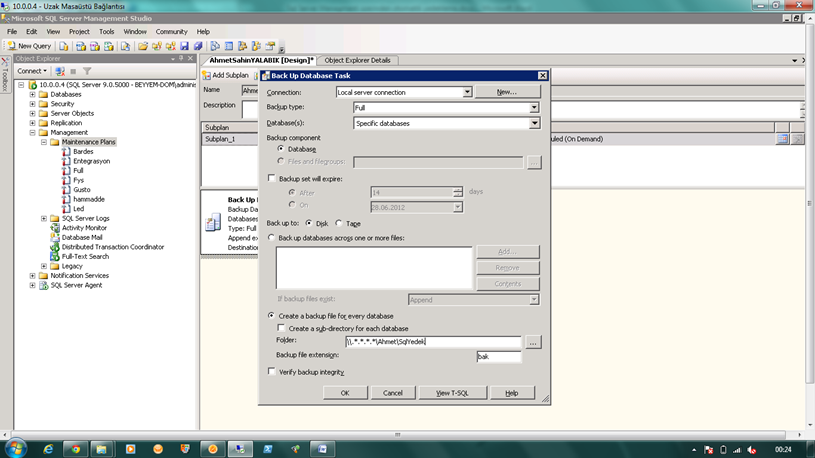This screenshot has height=458, width=815.
Task: Select Tape as backup destination
Action: pos(339,223)
